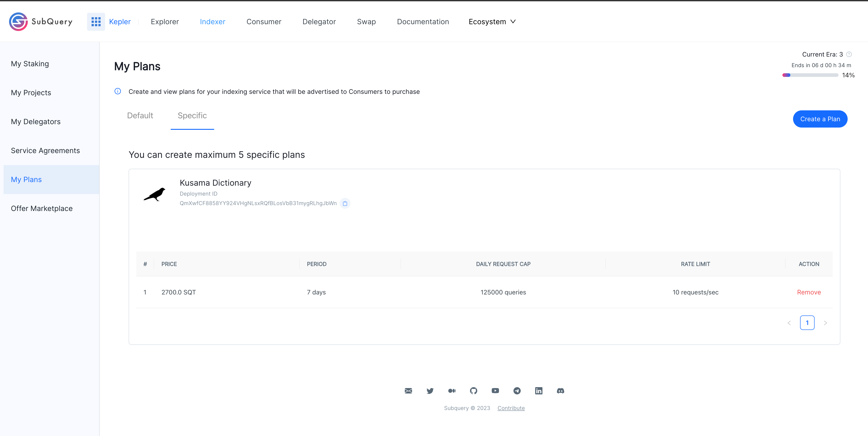This screenshot has width=868, height=436.
Task: Open the Kepler app grid icon
Action: click(96, 21)
